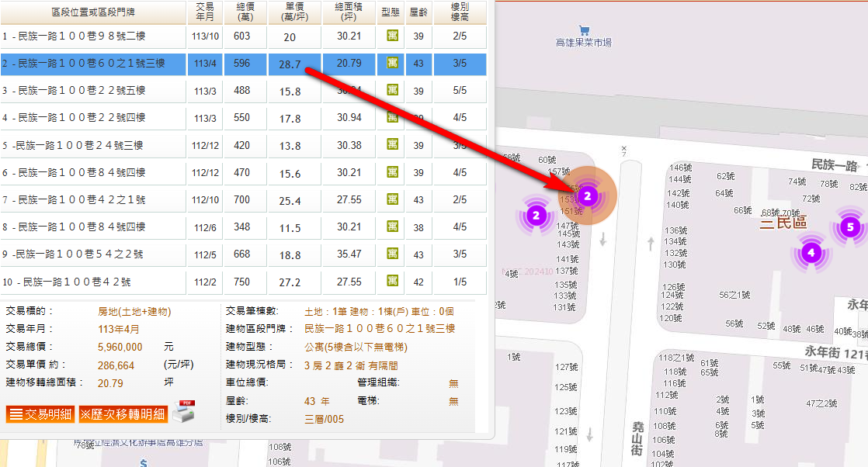Click the 寓 type icon in row 10

[x=392, y=282]
